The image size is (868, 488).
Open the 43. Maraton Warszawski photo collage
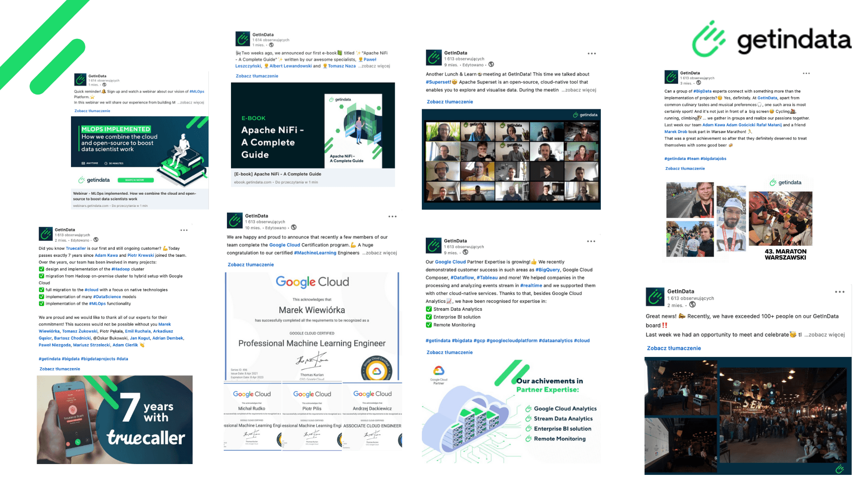click(740, 219)
